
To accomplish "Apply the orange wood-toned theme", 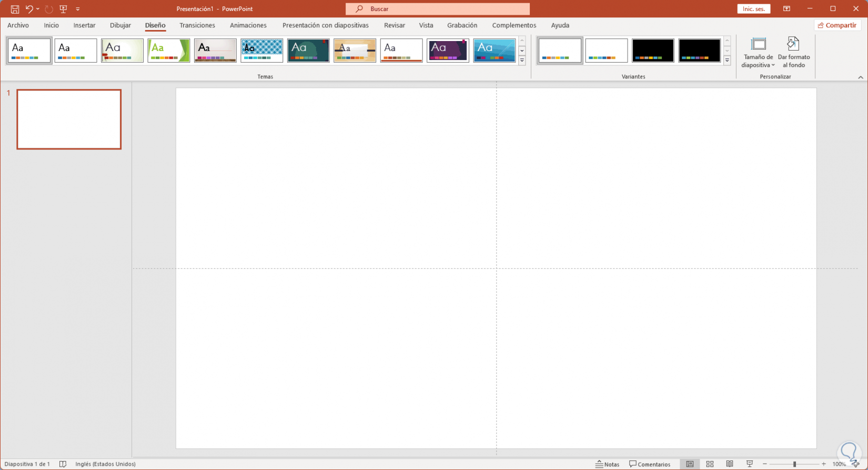I will click(355, 51).
